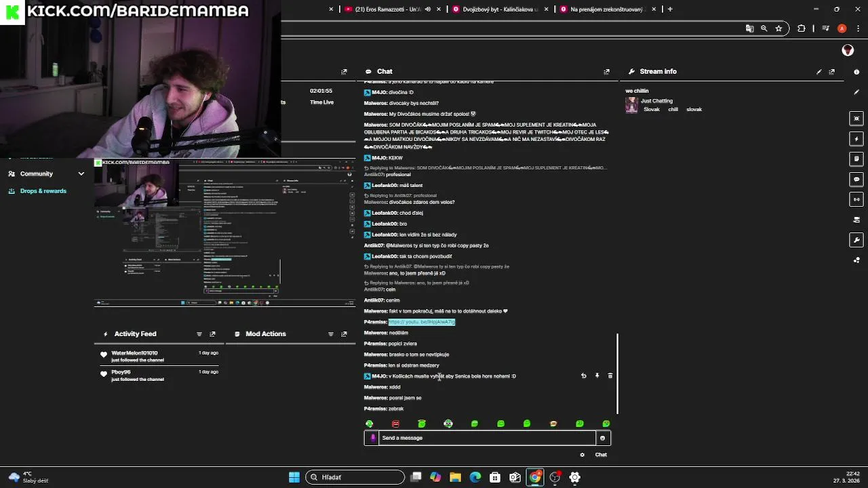Viewport: 868px width, 488px height.
Task: Open Microsoft Edge from taskbar
Action: pos(475,477)
